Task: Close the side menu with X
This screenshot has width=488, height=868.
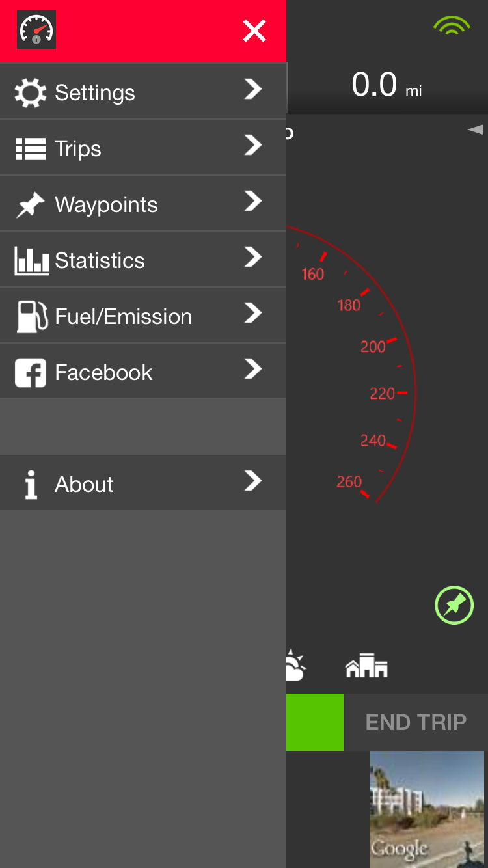Action: pyautogui.click(x=254, y=31)
